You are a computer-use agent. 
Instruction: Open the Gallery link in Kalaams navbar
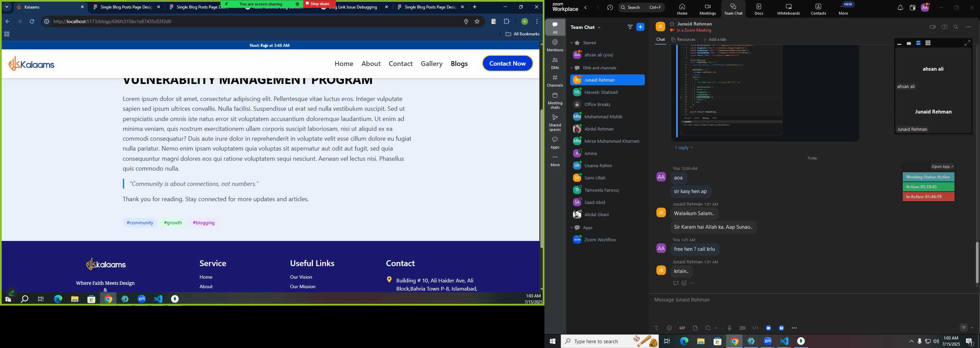431,64
